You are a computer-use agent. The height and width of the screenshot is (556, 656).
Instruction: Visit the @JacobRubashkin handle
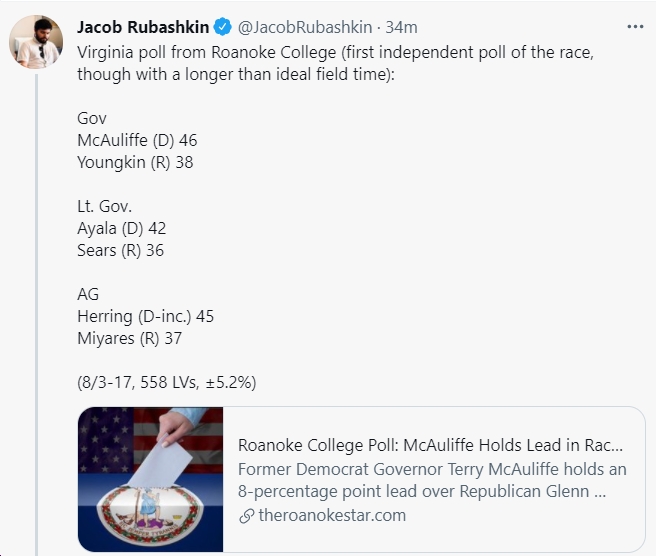coord(305,27)
